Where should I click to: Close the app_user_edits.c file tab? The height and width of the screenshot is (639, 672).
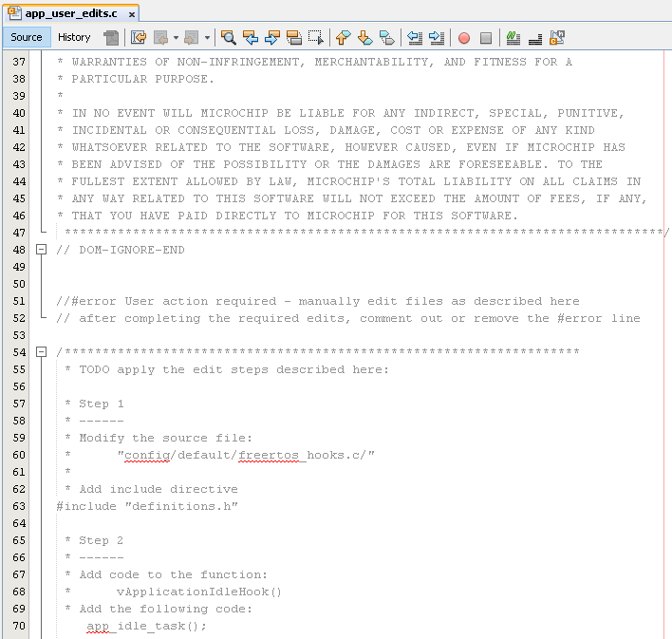point(131,13)
